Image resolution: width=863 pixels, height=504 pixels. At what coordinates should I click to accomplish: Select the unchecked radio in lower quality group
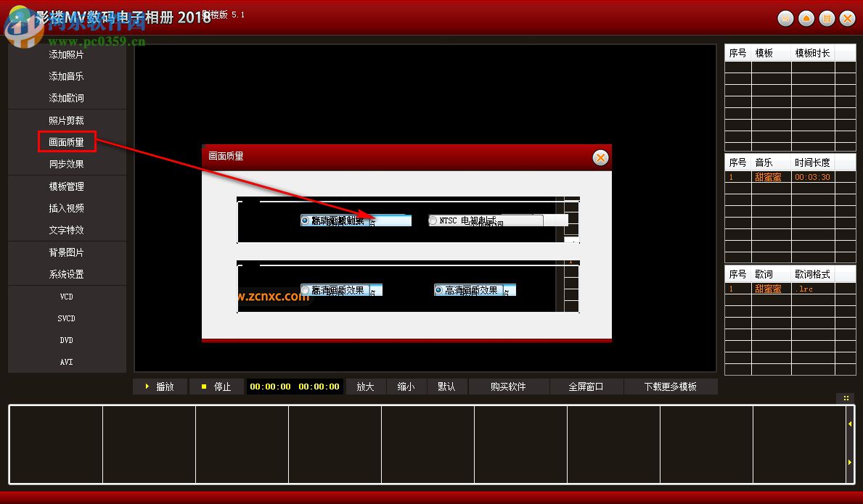305,290
